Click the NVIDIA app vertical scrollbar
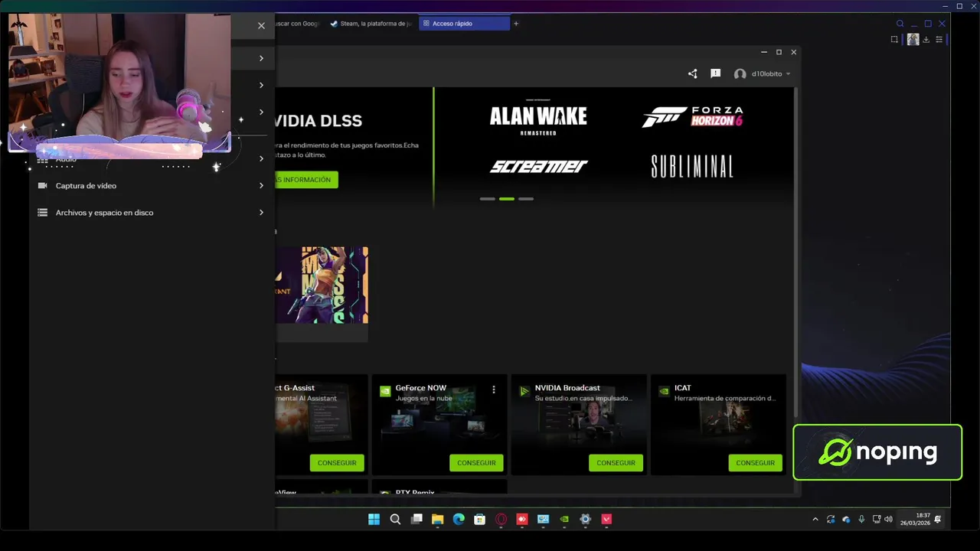980x551 pixels. [x=797, y=253]
